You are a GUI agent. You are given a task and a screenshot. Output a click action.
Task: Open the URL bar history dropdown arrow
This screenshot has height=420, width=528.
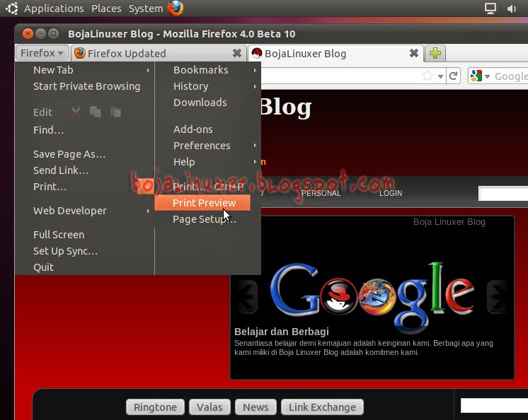(440, 76)
